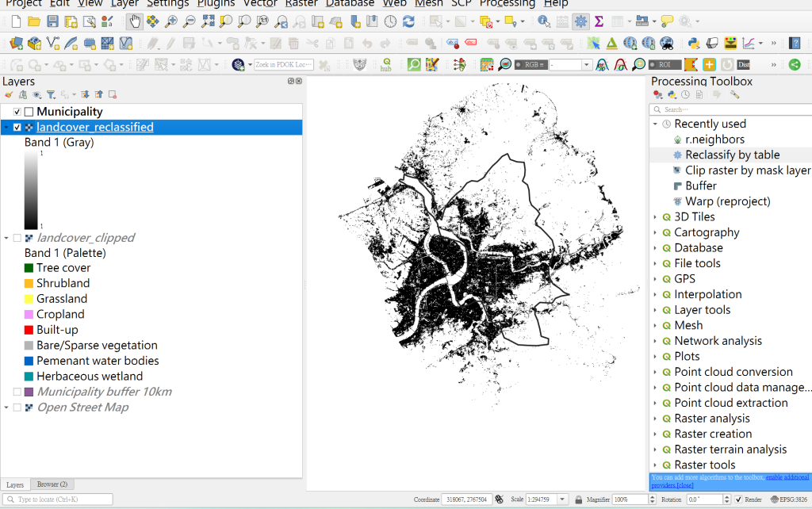Open the statistical summary Sigma icon
This screenshot has height=509, width=812.
tap(599, 21)
